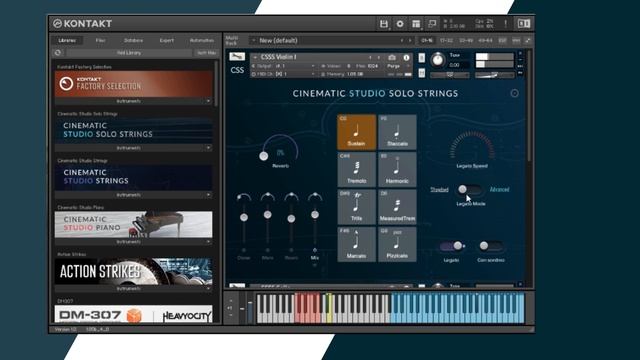Click the wrench instrument edit icon
The height and width of the screenshot is (360, 640).
[237, 56]
